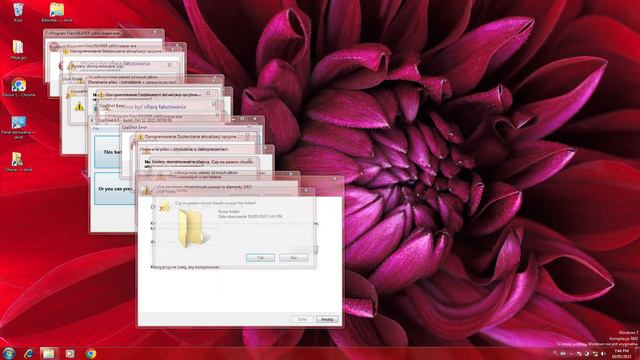The width and height of the screenshot is (640, 360).
Task: Click the scrollbar thumb in the wizard window
Action: [x=316, y=249]
